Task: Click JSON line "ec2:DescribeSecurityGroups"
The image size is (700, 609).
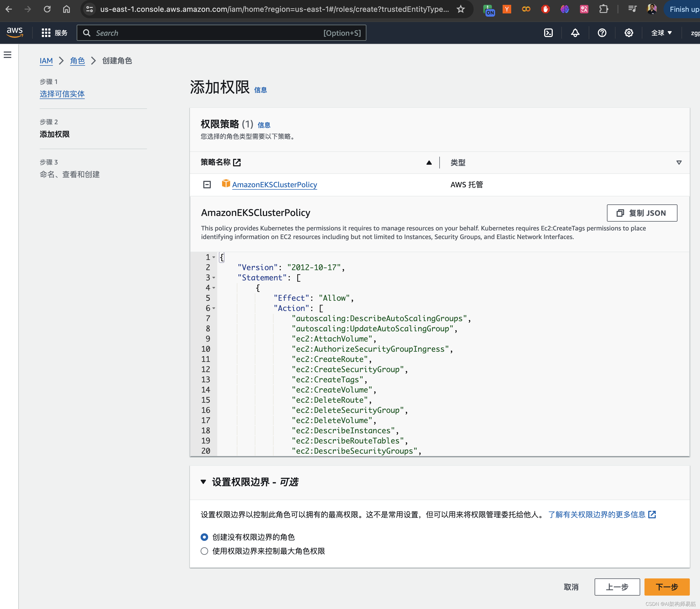Action: 356,451
